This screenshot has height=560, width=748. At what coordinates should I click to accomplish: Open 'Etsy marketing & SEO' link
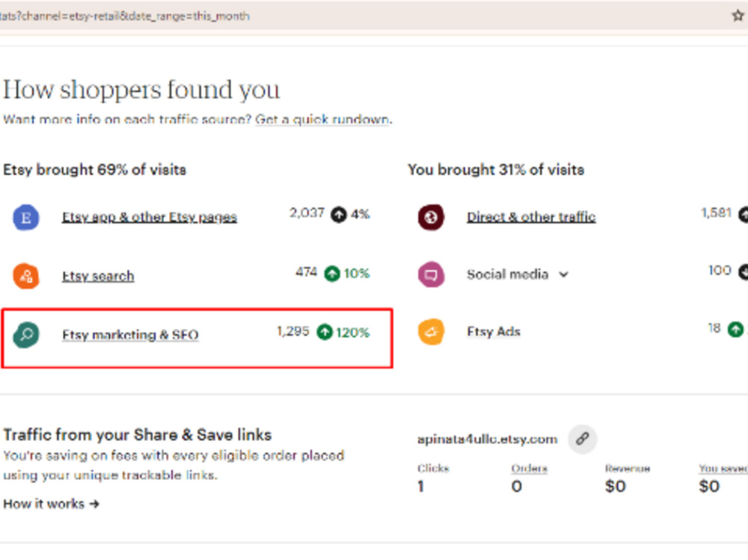130,335
